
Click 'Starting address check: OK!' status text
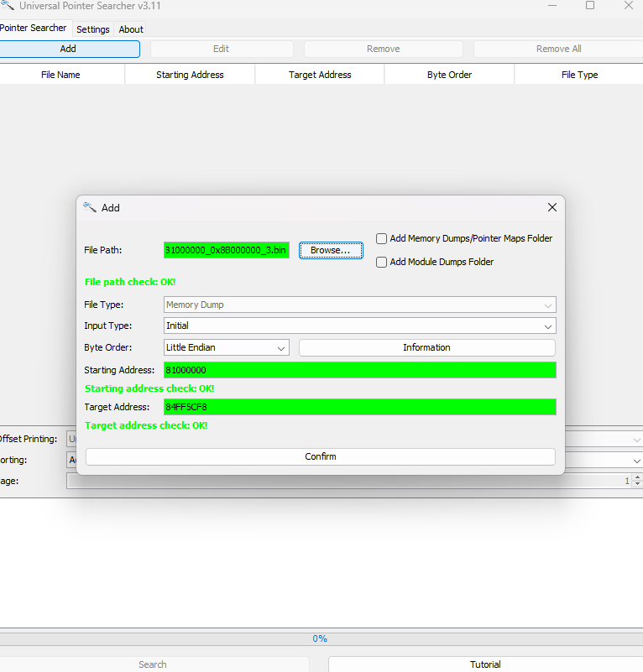point(149,388)
